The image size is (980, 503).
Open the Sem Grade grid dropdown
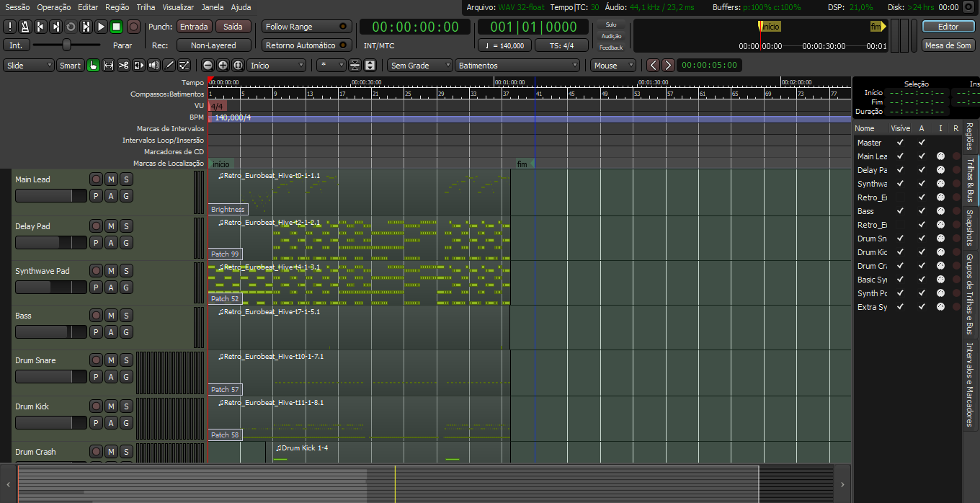pyautogui.click(x=419, y=66)
